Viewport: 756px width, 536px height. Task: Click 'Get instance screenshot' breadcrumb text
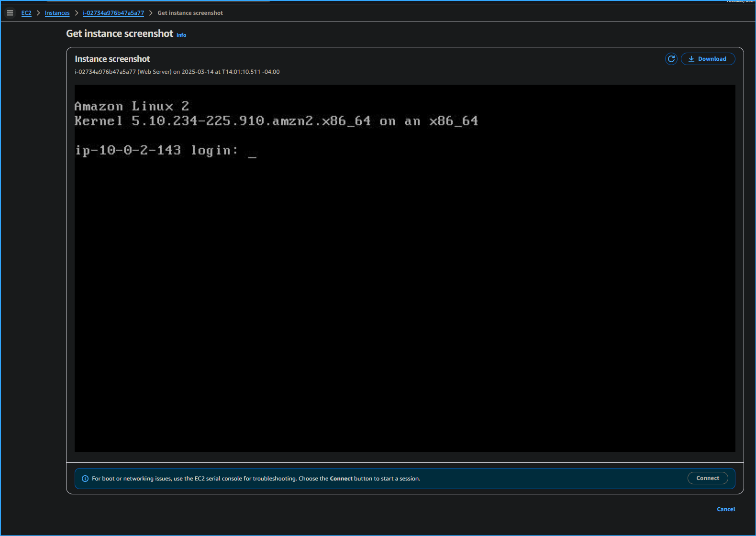tap(190, 13)
